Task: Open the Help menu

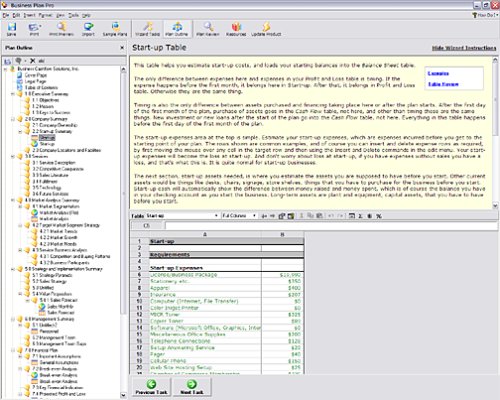Action: click(86, 15)
